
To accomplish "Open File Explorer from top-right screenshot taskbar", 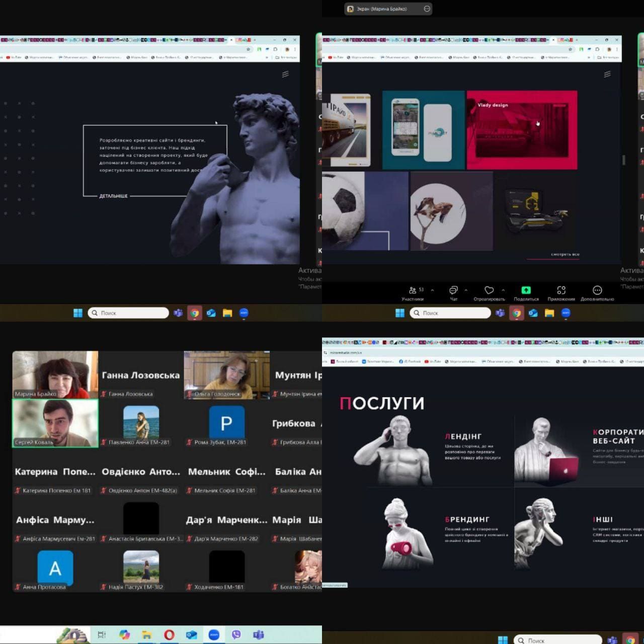I will coord(549,313).
